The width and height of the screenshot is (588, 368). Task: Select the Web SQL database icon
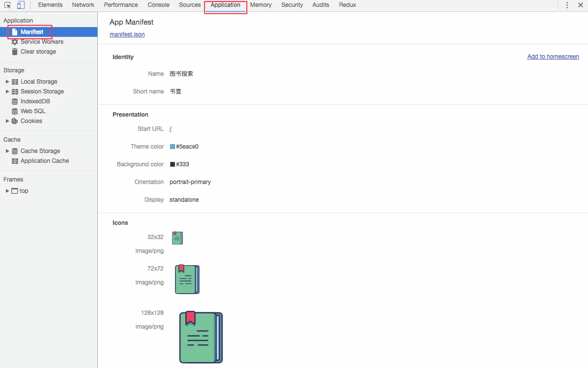15,111
